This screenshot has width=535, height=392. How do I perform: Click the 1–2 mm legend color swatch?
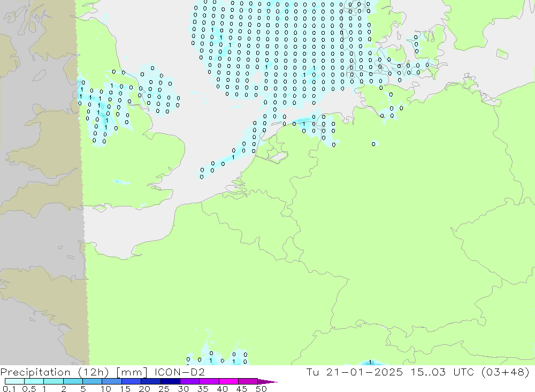(x=53, y=381)
